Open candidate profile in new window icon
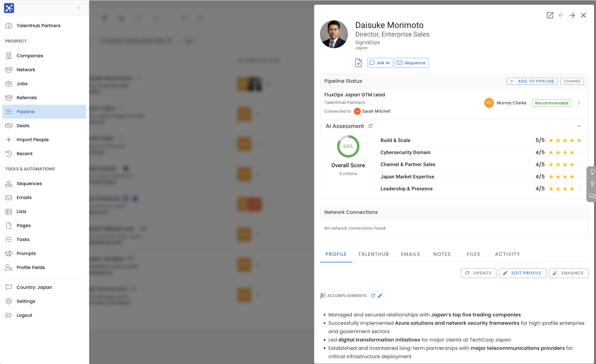 click(x=550, y=15)
